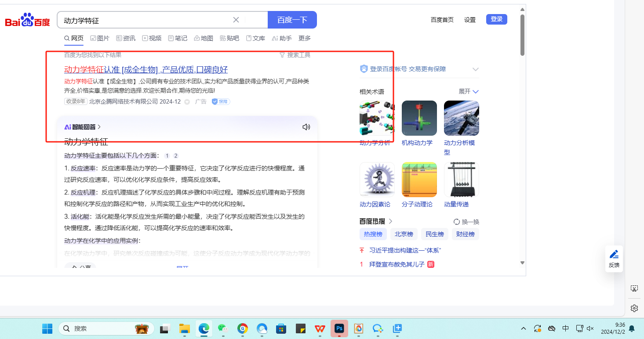This screenshot has width=644, height=339.
Task: Open the 动量传递 Newton's cradle thumbnail
Action: pyautogui.click(x=462, y=180)
